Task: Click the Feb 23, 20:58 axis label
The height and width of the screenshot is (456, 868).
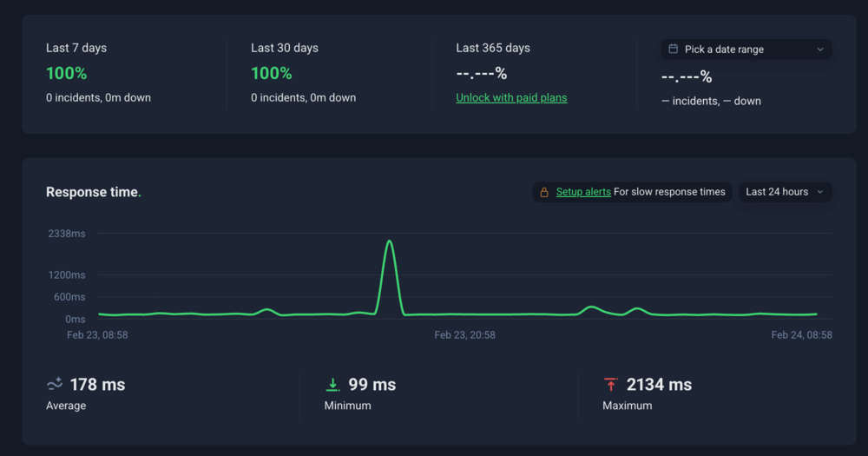Action: coord(464,334)
